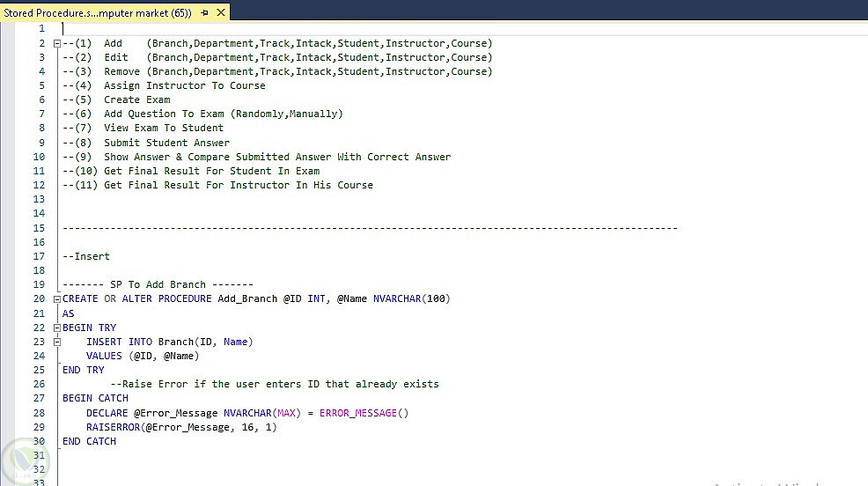868x486 pixels.
Task: Click the 'Assign Instructor To Course' comment
Action: (x=185, y=85)
